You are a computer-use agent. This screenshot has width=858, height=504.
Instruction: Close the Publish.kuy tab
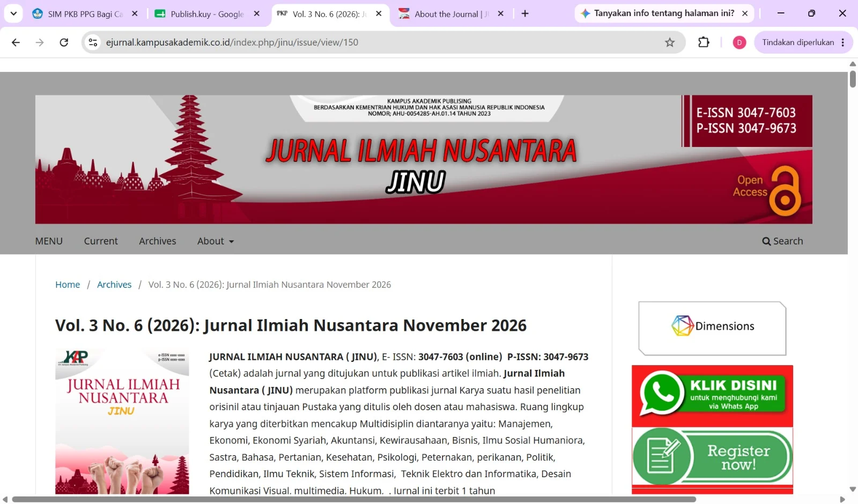pos(257,14)
